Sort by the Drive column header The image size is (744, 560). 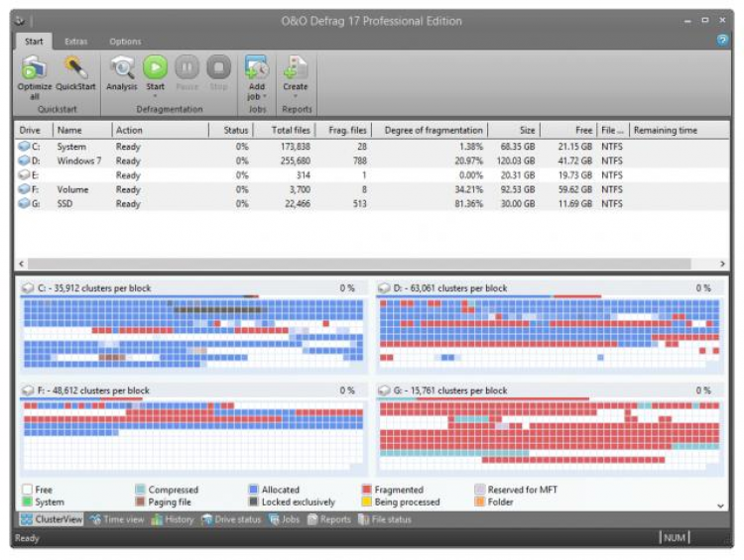click(x=34, y=130)
